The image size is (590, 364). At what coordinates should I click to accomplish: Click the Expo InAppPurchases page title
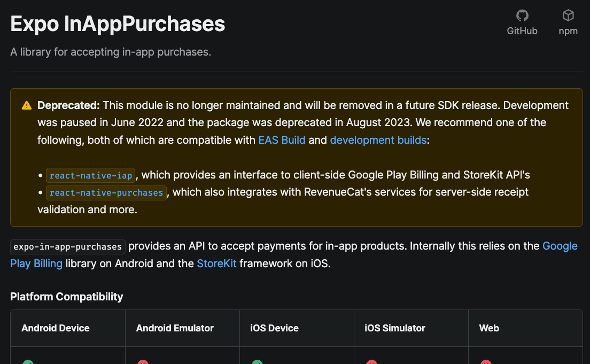tap(118, 24)
